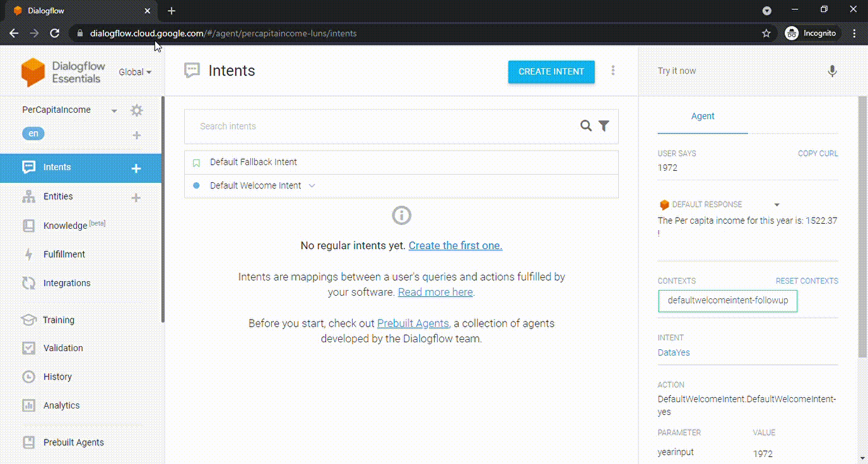Image resolution: width=868 pixels, height=464 pixels.
Task: Expand the Default Welcome Intent follow-ups
Action: tap(312, 186)
